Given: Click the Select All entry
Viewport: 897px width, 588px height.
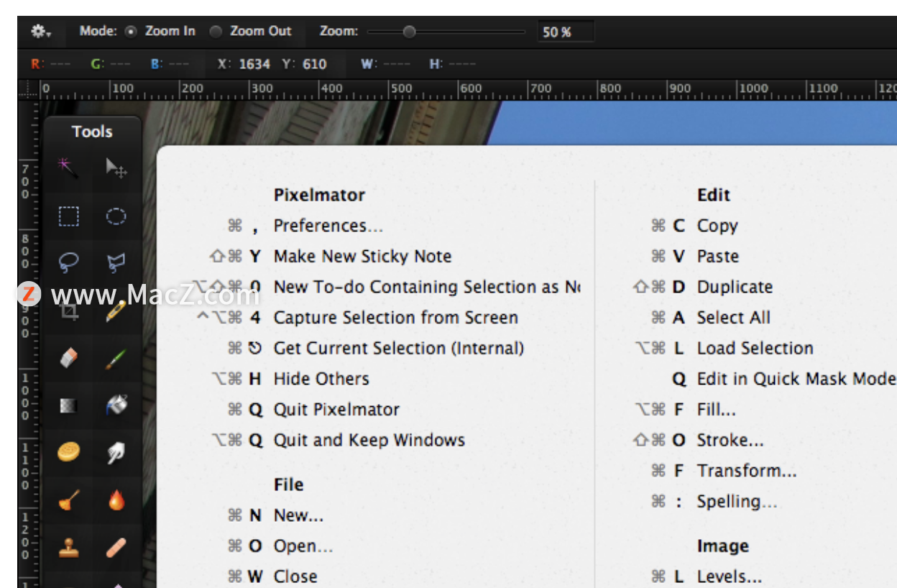Looking at the screenshot, I should coord(734,318).
